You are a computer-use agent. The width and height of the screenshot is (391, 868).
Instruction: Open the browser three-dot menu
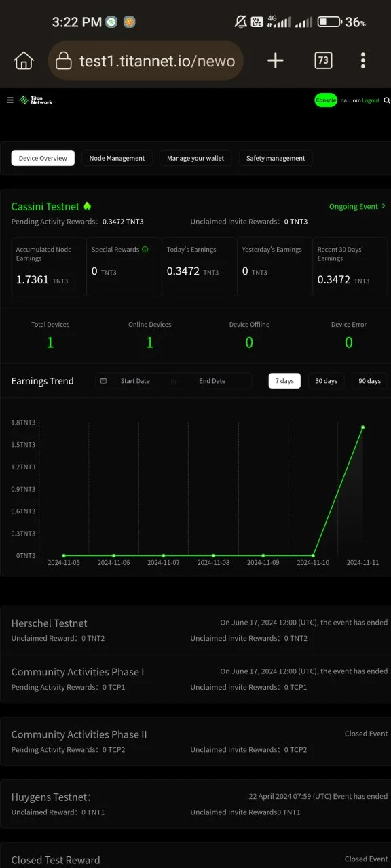coord(363,60)
